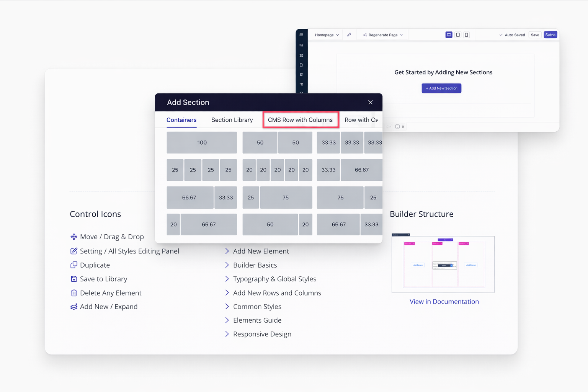Switch to desktop preview mode
588x392 pixels.
coord(449,35)
